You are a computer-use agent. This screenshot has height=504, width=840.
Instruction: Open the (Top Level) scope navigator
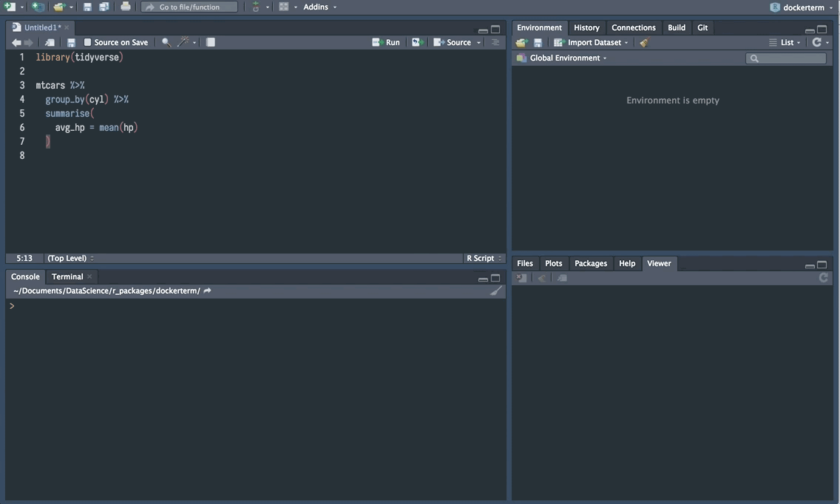pos(71,258)
